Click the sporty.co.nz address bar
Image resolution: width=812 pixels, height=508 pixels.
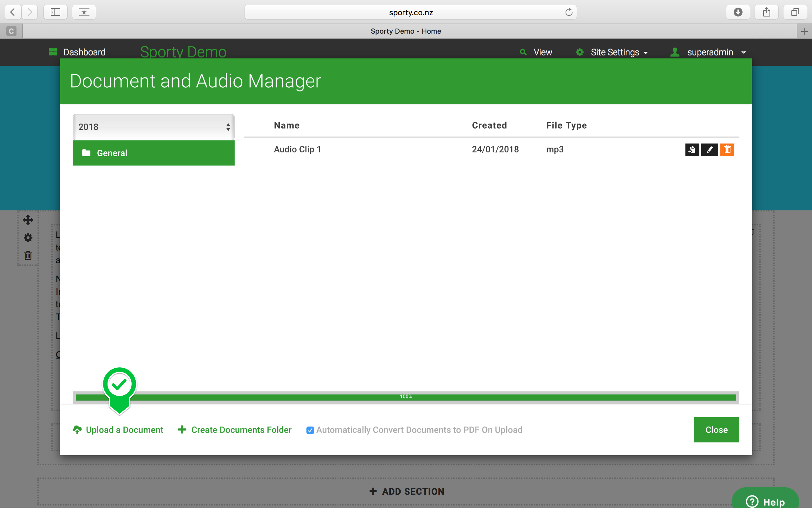[410, 12]
